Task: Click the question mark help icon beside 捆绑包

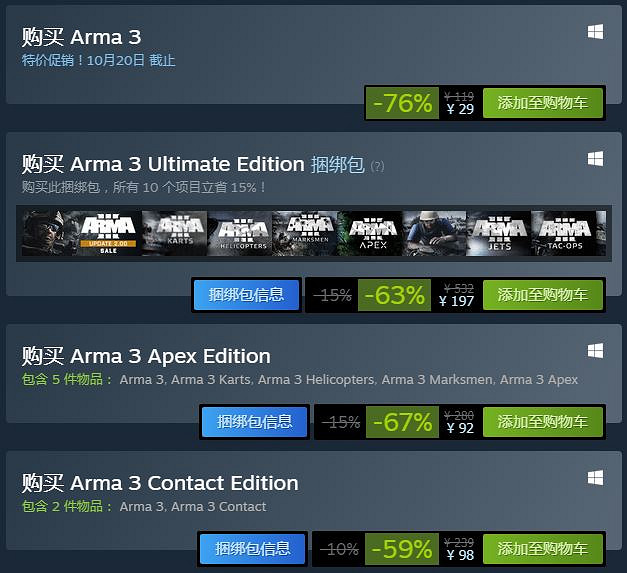Action: (x=377, y=166)
